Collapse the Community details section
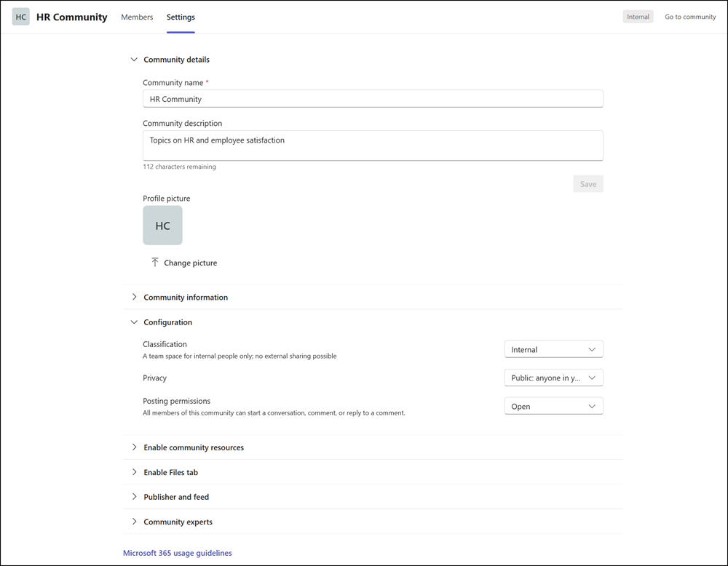 (x=134, y=59)
